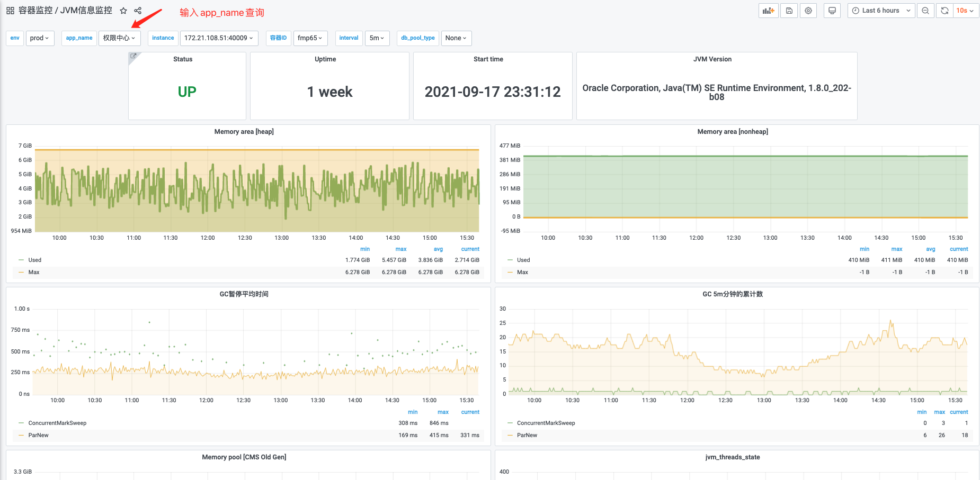Open the Status panel title menu
The height and width of the screenshot is (480, 980).
pyautogui.click(x=183, y=59)
